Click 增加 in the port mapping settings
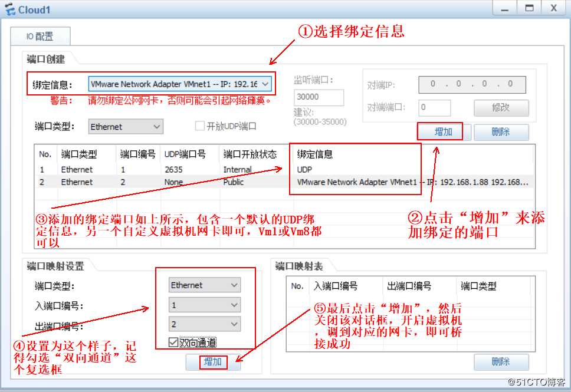 tap(213, 362)
